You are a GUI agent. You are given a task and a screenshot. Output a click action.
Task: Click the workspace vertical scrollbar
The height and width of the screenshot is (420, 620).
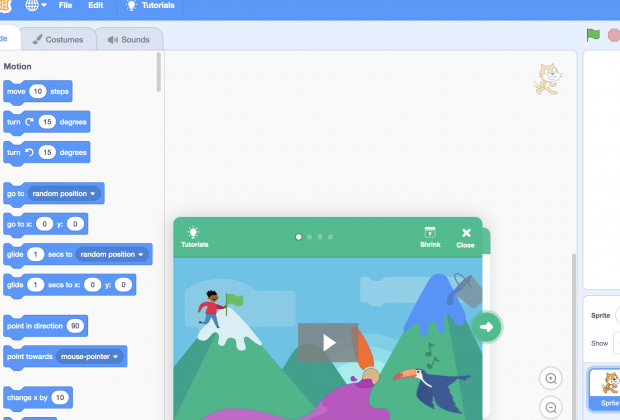(x=574, y=336)
